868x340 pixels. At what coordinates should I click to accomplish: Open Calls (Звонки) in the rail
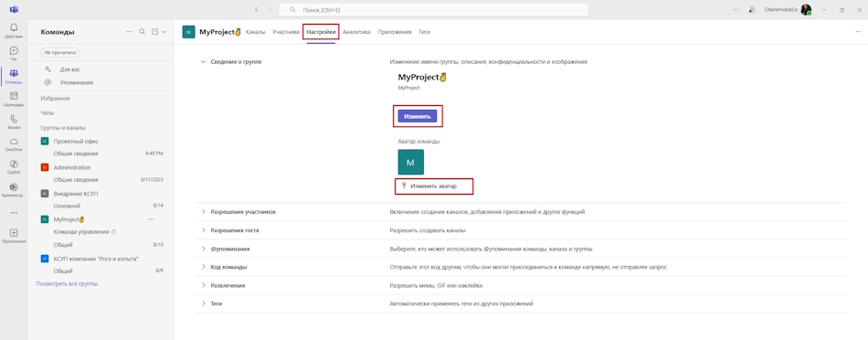[x=14, y=122]
